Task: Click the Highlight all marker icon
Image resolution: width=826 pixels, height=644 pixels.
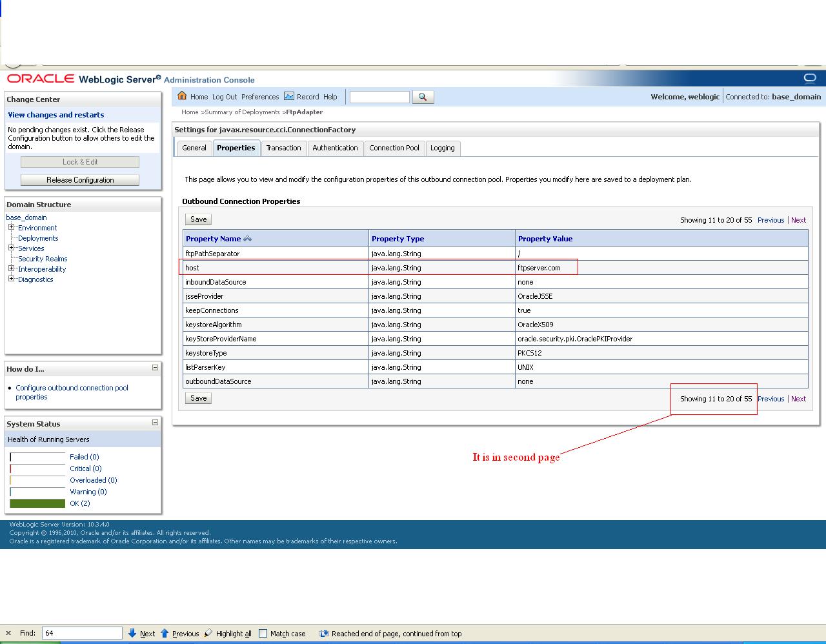Action: 208,634
